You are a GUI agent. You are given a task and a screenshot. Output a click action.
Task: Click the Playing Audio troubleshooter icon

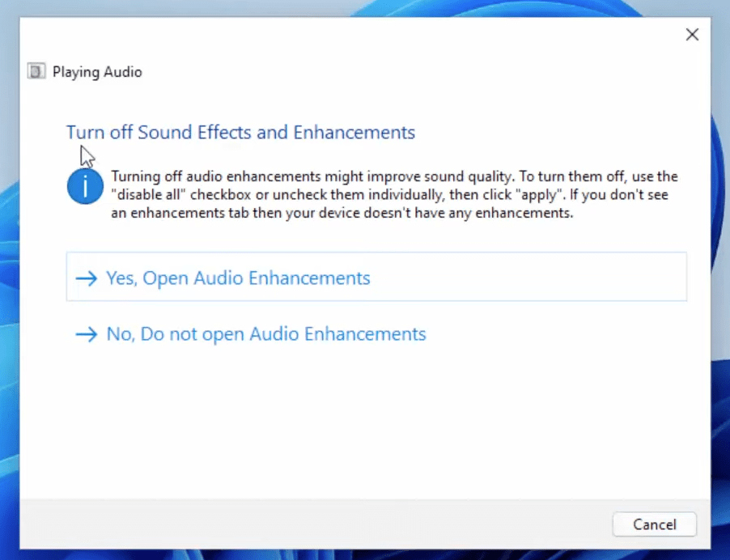tap(36, 71)
